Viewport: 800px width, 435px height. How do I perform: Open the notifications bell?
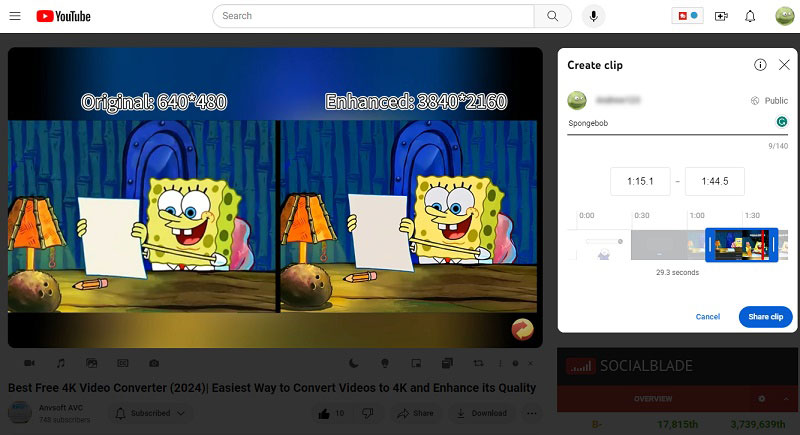(750, 16)
